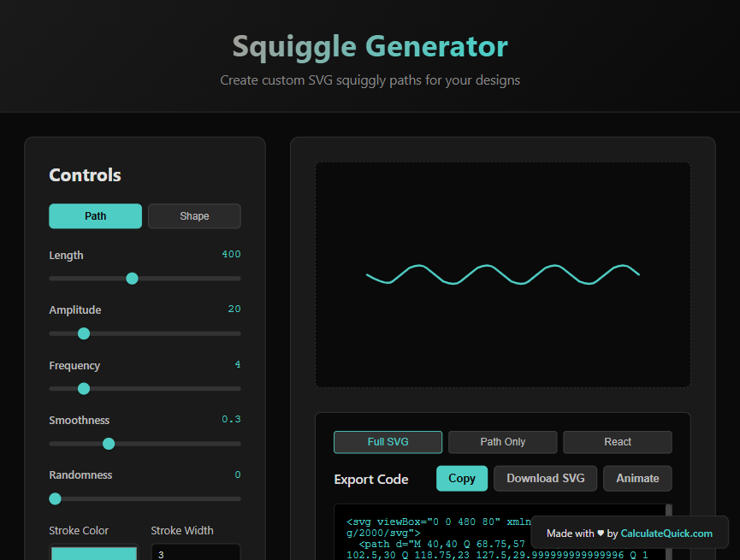
Task: Click the Download SVG button
Action: (545, 479)
